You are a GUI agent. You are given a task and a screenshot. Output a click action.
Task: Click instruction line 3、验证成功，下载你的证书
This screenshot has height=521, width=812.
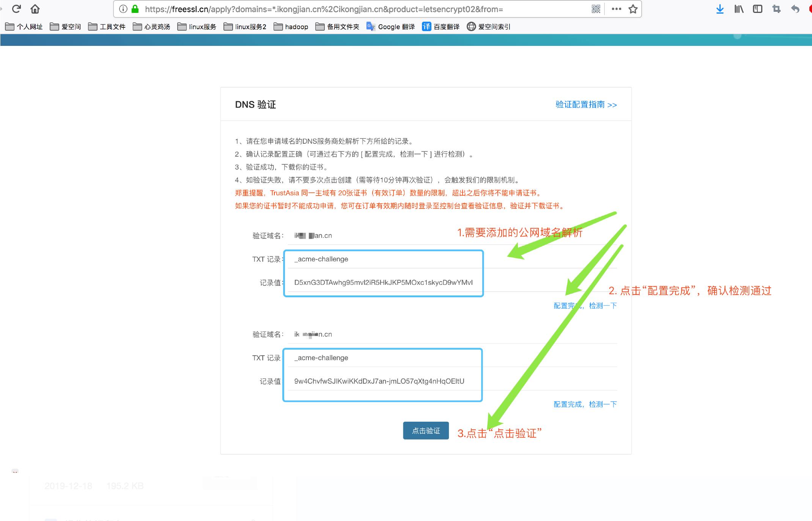coord(281,167)
